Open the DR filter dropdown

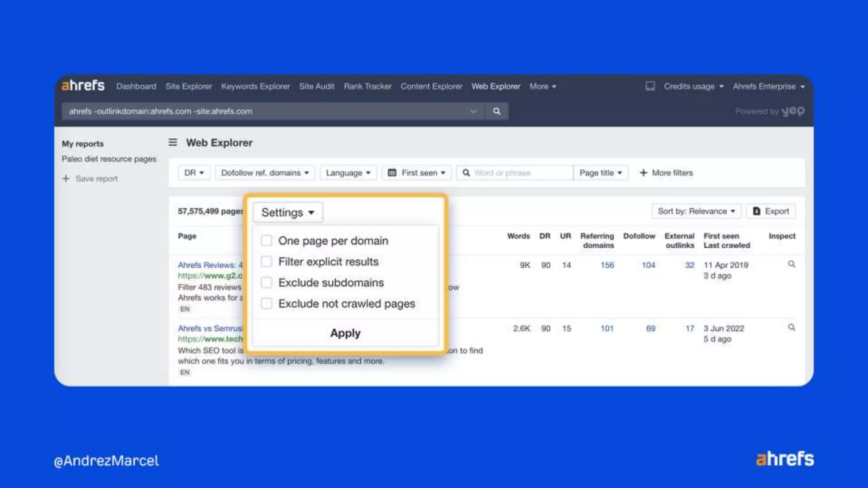[x=194, y=173]
